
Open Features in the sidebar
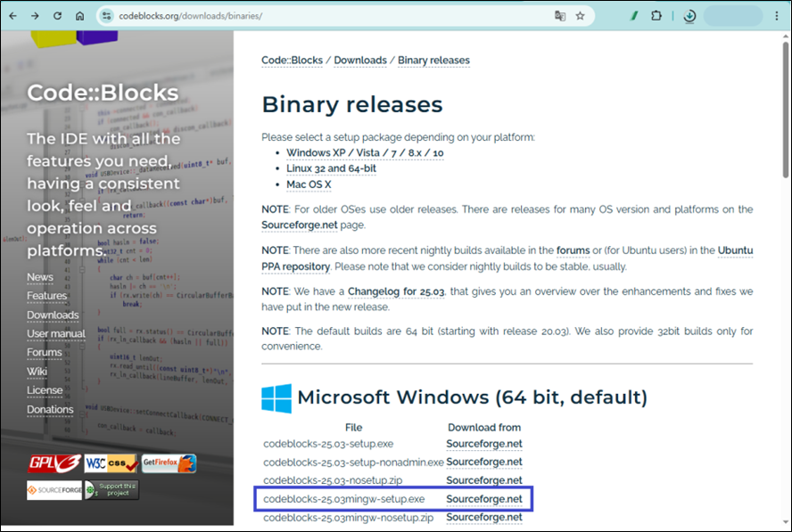tap(47, 296)
